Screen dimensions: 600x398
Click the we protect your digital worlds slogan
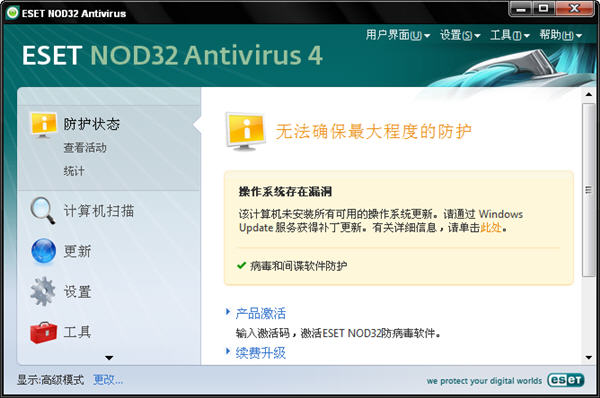[484, 381]
